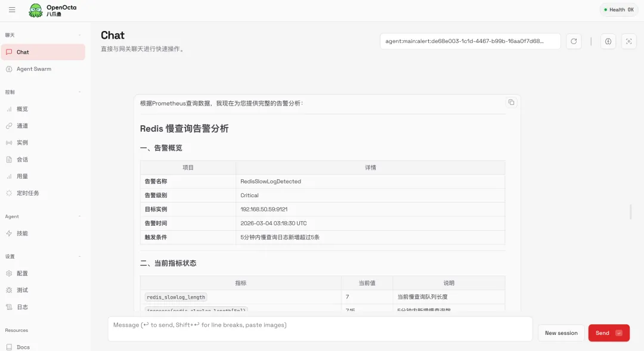
Task: Start a New session
Action: tap(561, 333)
